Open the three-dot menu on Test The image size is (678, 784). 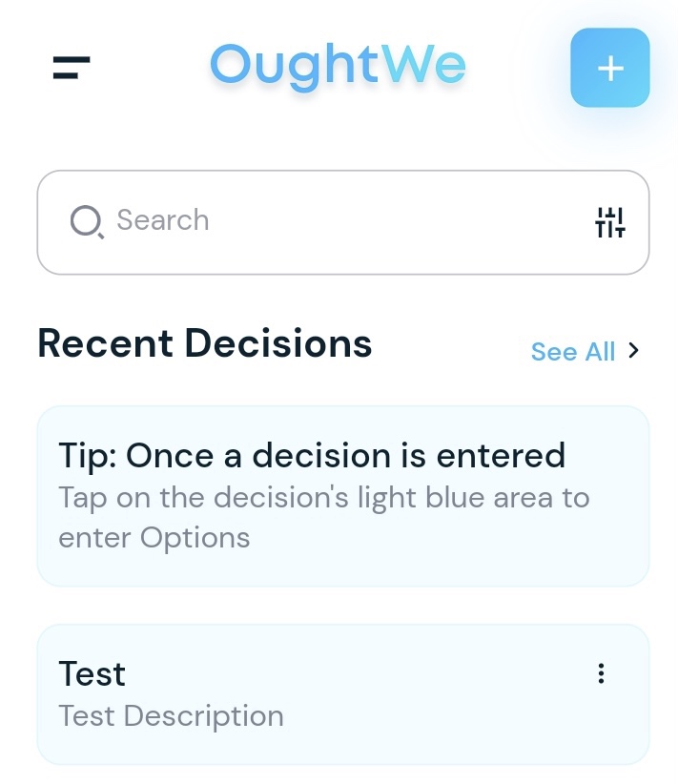[601, 674]
